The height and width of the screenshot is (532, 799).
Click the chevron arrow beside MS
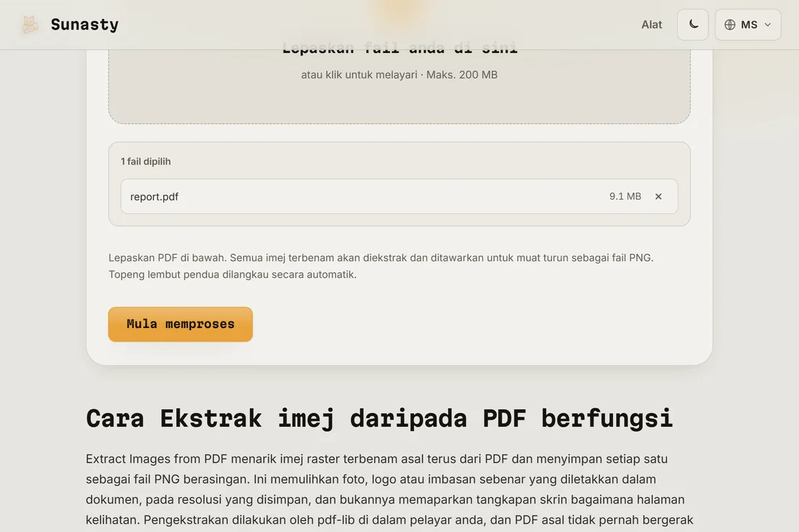(768, 25)
